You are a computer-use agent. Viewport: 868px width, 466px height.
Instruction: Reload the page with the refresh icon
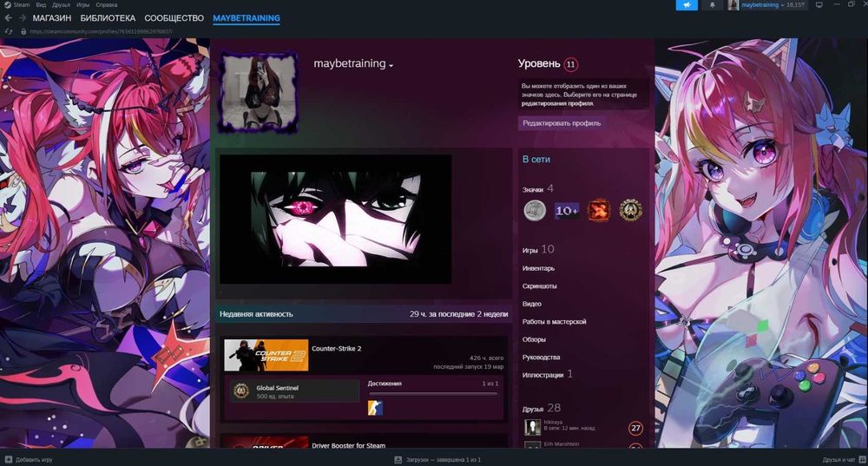pyautogui.click(x=9, y=31)
